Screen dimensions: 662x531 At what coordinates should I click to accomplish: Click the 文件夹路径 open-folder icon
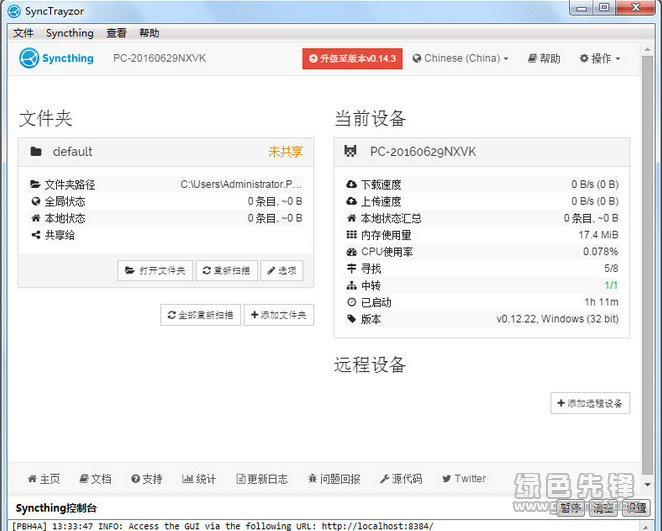coord(35,184)
